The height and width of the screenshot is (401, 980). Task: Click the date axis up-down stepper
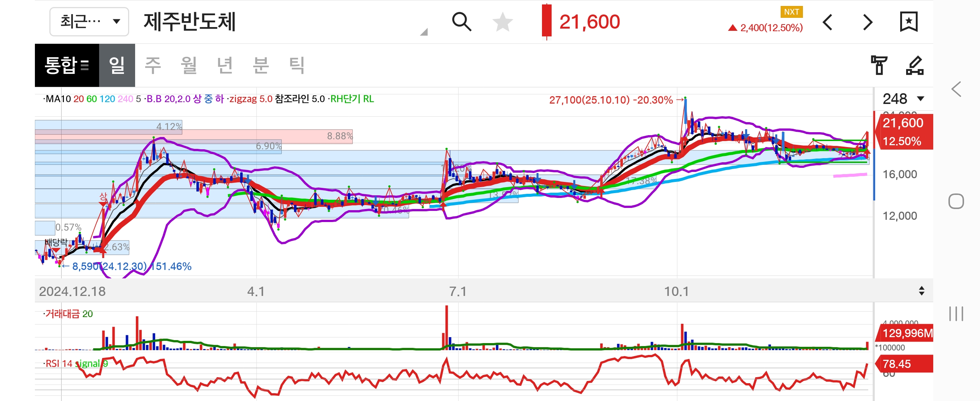[x=921, y=291]
